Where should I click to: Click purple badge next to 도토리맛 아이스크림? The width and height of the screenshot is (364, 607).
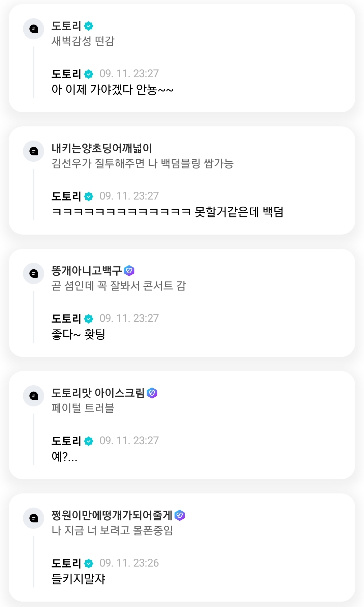point(152,393)
